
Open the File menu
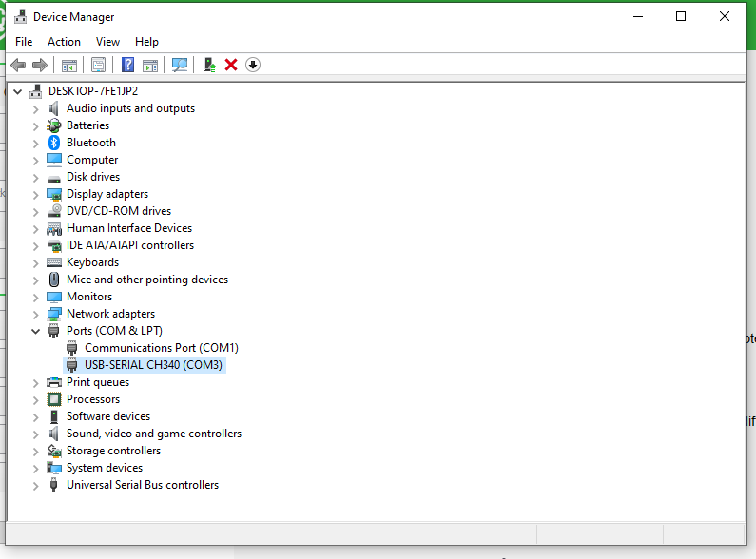point(24,42)
